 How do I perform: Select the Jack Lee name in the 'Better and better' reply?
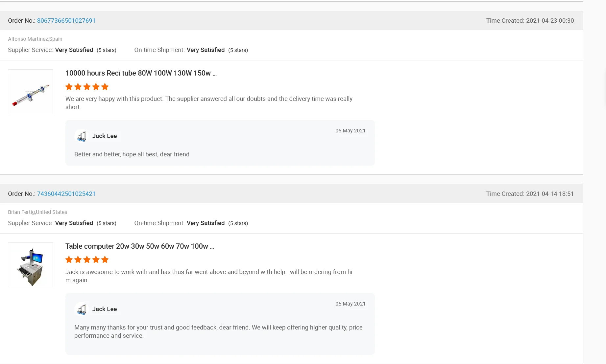105,136
